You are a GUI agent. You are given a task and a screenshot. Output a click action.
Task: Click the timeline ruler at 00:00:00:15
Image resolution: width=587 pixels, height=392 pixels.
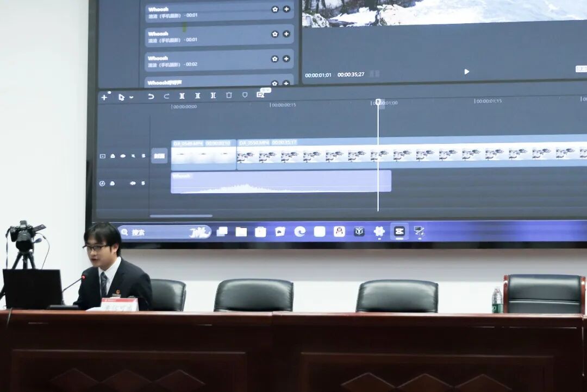click(x=283, y=105)
